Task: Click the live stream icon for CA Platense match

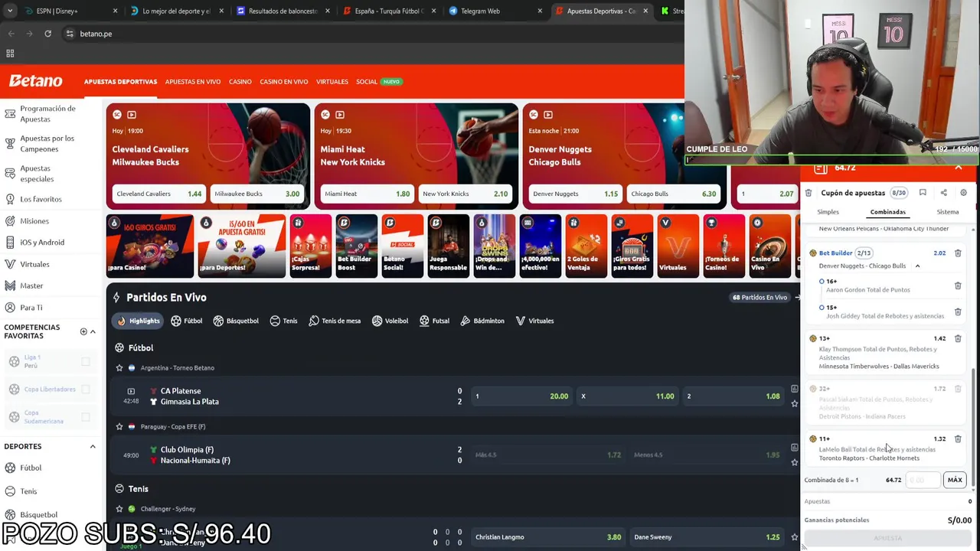Action: point(131,391)
